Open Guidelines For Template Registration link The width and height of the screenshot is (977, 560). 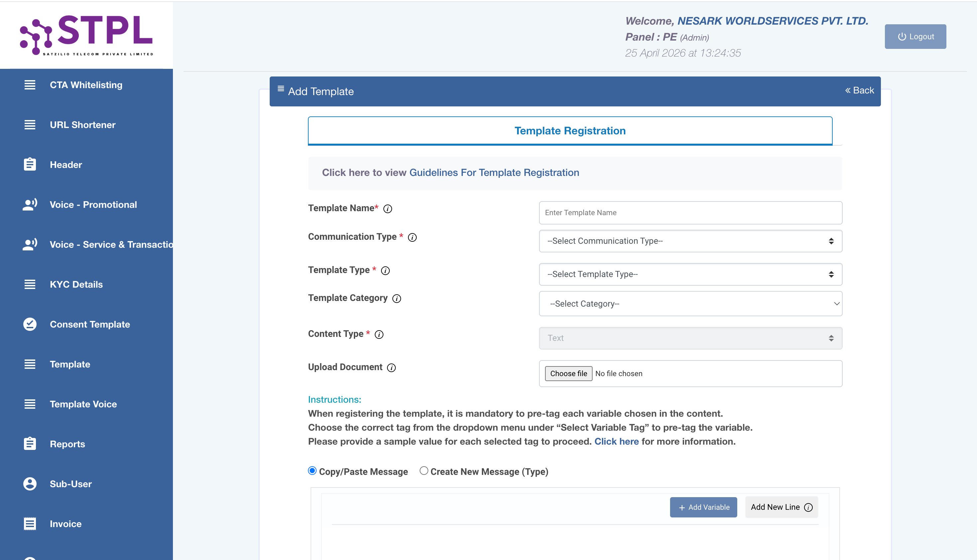tap(494, 173)
